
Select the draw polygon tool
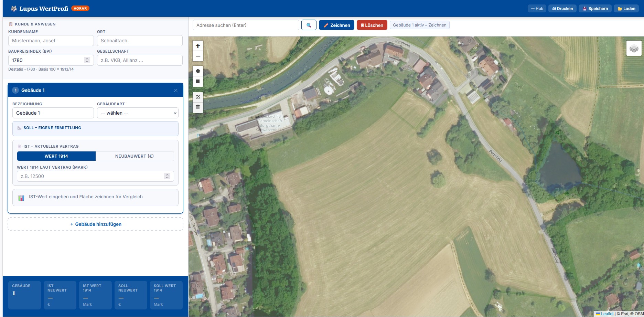point(198,71)
